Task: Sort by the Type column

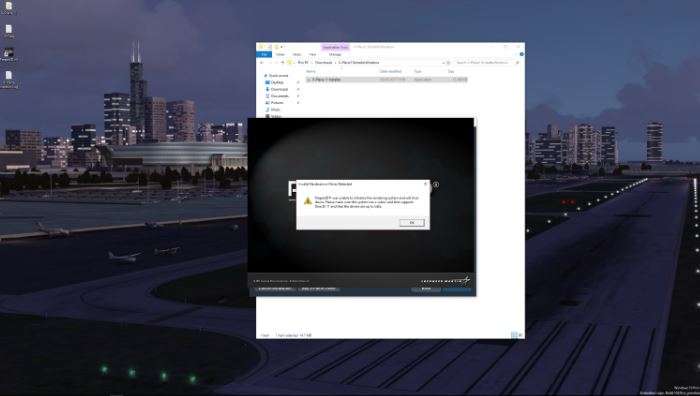Action: click(417, 71)
